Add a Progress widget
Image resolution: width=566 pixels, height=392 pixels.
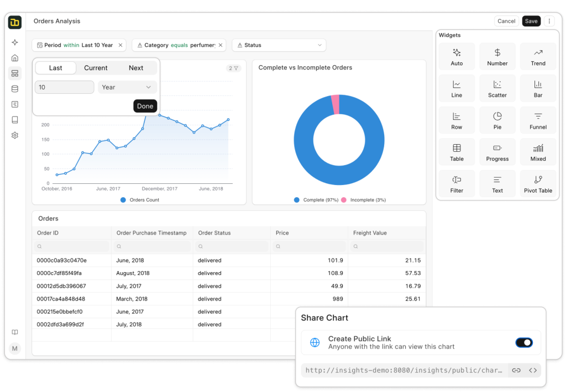[497, 152]
